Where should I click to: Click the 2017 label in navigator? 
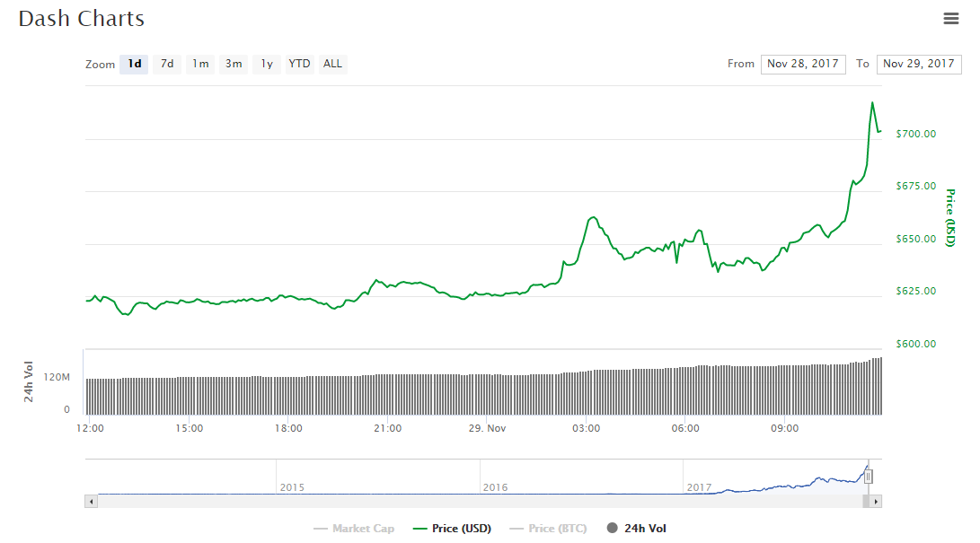699,487
